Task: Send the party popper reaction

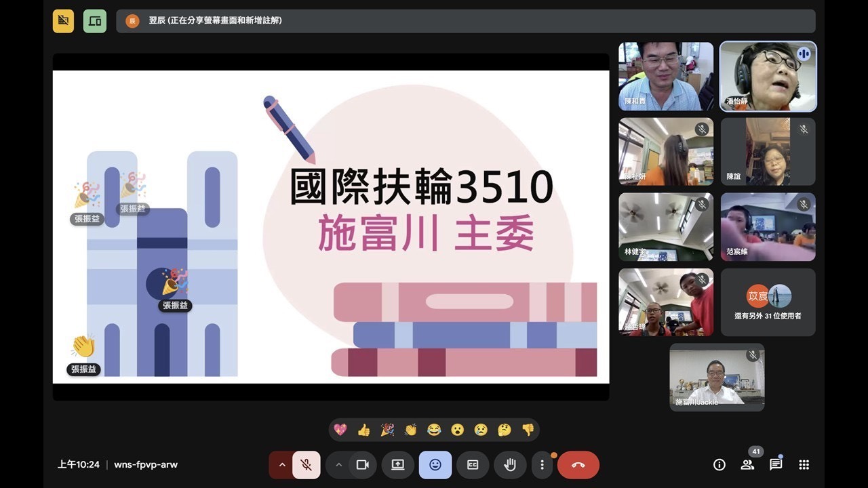Action: (387, 430)
